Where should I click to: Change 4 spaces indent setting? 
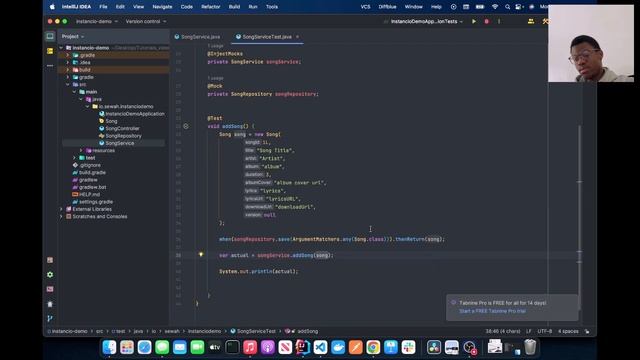pyautogui.click(x=568, y=331)
